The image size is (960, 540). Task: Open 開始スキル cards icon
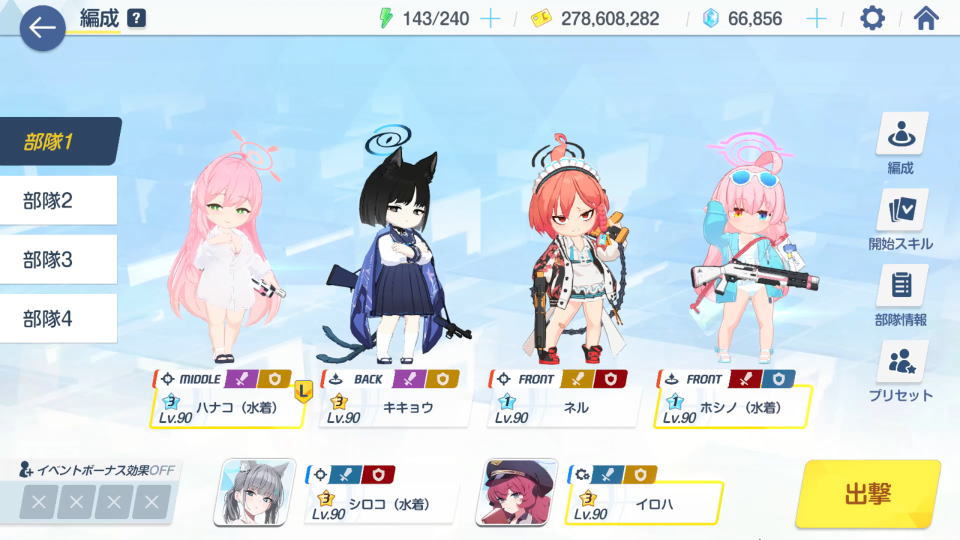(x=901, y=209)
